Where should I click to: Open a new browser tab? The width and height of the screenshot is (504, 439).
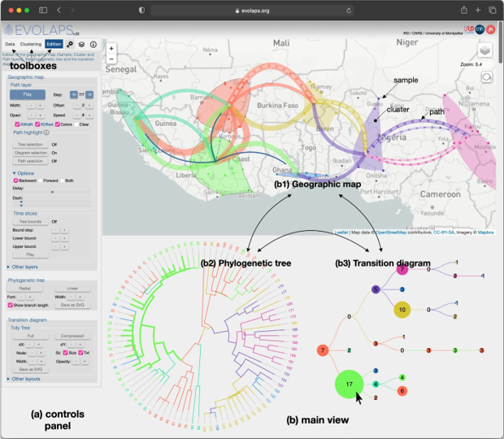tap(478, 11)
